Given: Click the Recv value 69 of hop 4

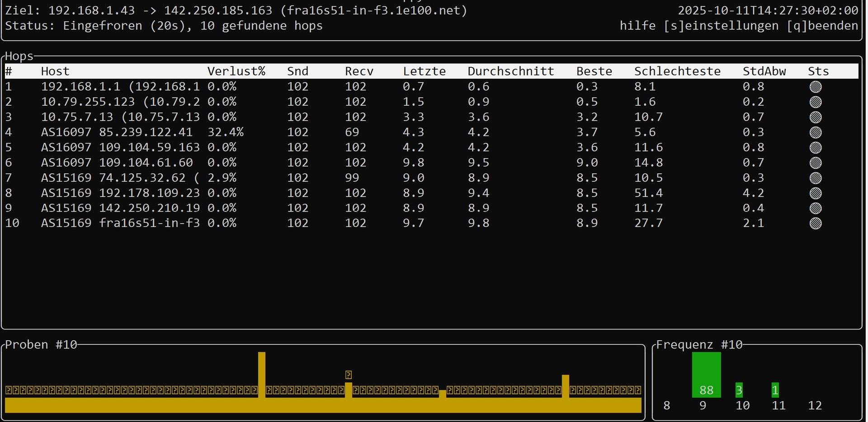Looking at the screenshot, I should click(352, 132).
